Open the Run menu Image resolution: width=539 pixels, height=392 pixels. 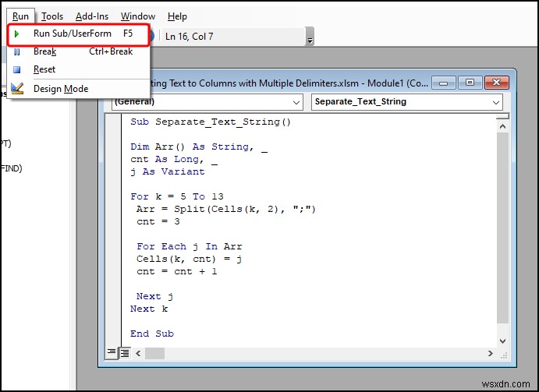(20, 16)
